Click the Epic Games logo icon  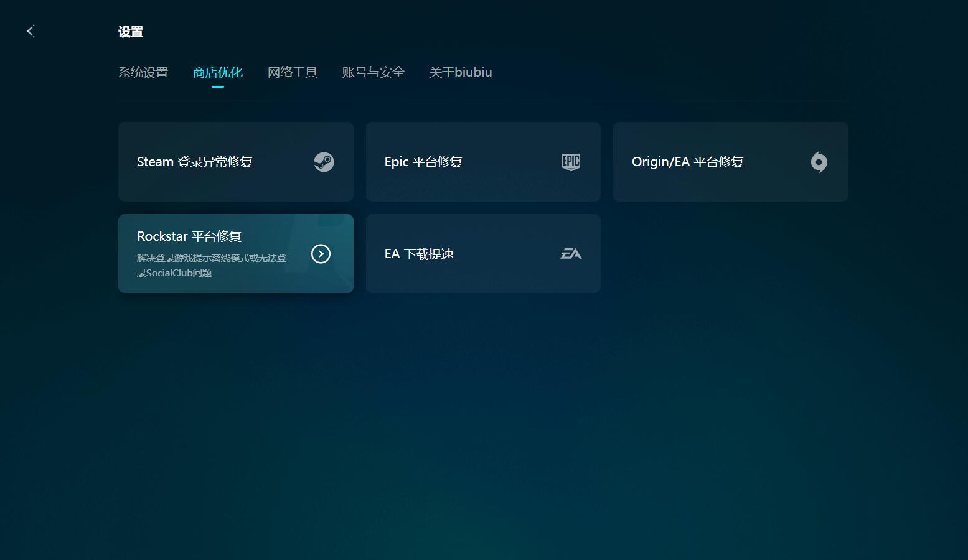[571, 162]
